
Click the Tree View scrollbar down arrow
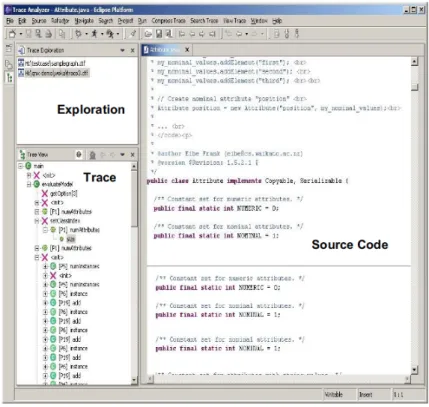(x=134, y=379)
